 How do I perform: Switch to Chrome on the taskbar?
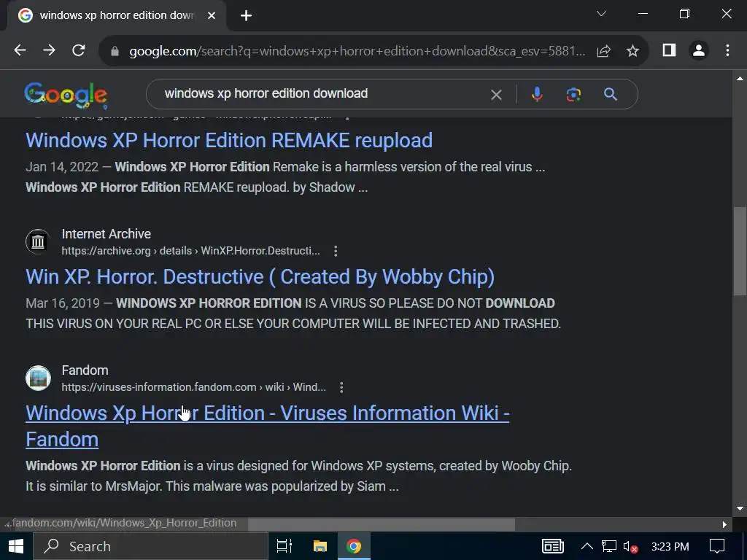(x=354, y=546)
